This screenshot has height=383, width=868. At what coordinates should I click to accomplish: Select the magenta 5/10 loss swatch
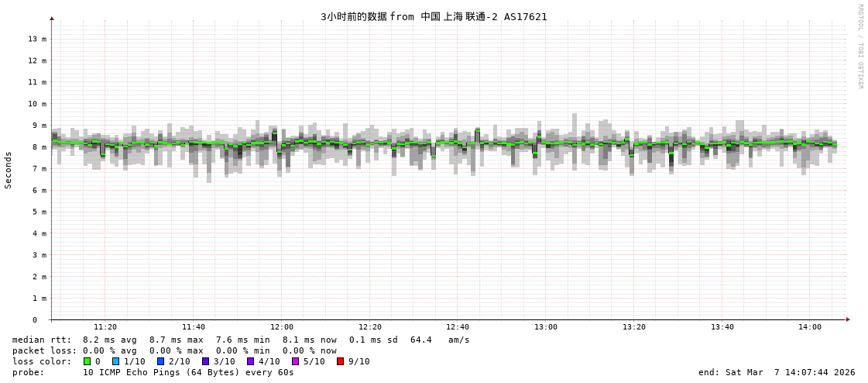pos(295,361)
